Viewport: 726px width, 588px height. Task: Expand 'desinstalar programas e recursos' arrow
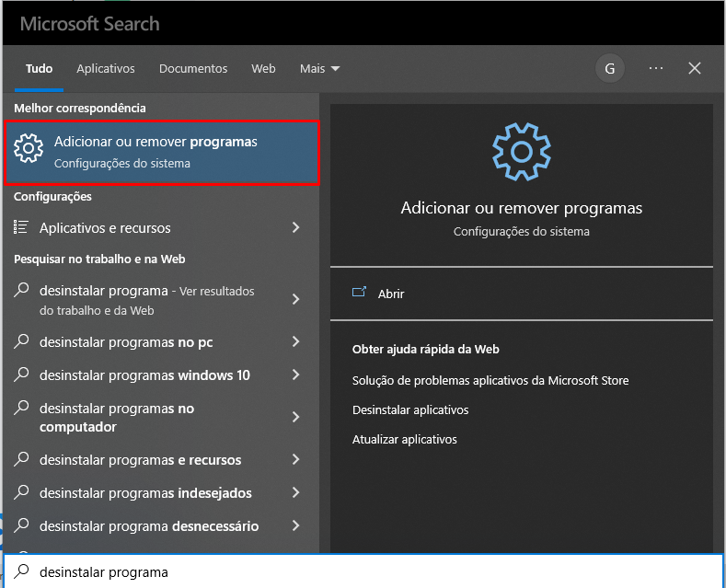(x=296, y=459)
